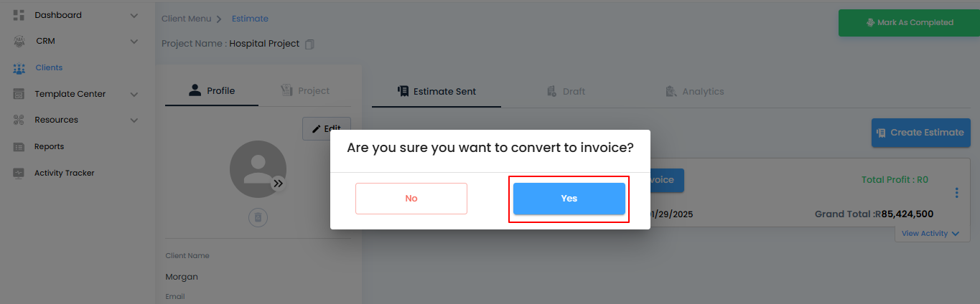Switch to the Draft tab
980x304 pixels.
click(566, 92)
